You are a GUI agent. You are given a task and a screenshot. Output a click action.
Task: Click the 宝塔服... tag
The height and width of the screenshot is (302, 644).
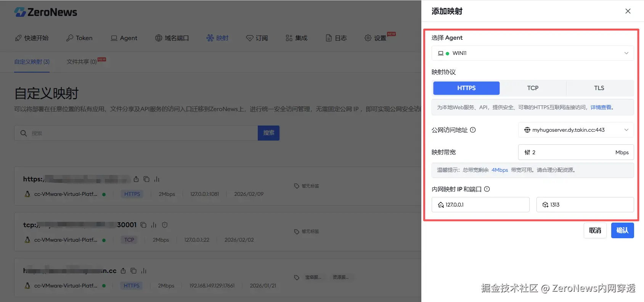click(x=313, y=278)
